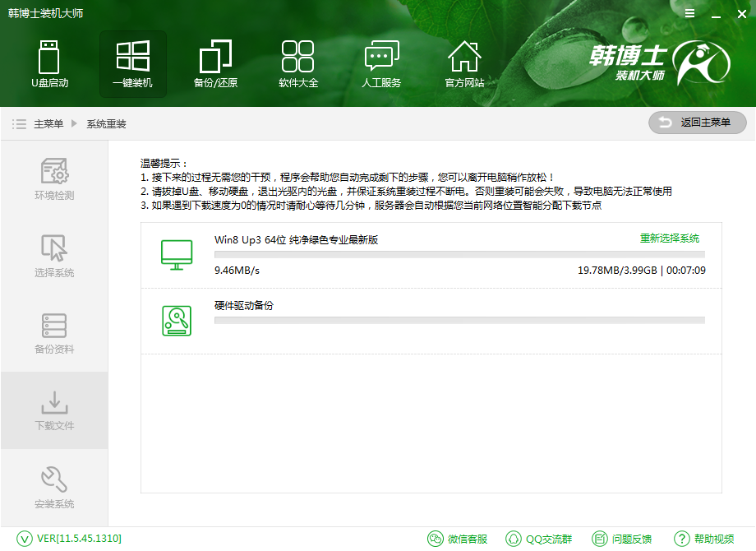Open 微信客服 WeChat support
The image size is (756, 551).
(x=459, y=538)
